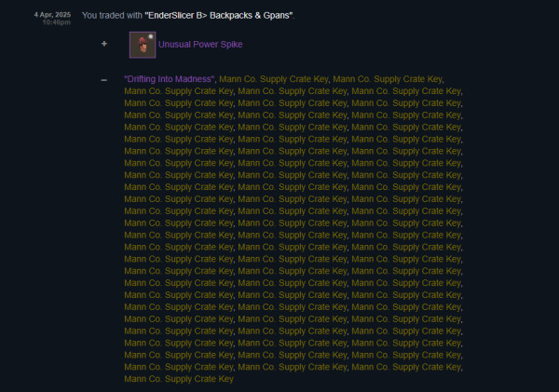Open first key on the second-to-last line
Viewport: 559px width, 392px height.
[179, 367]
